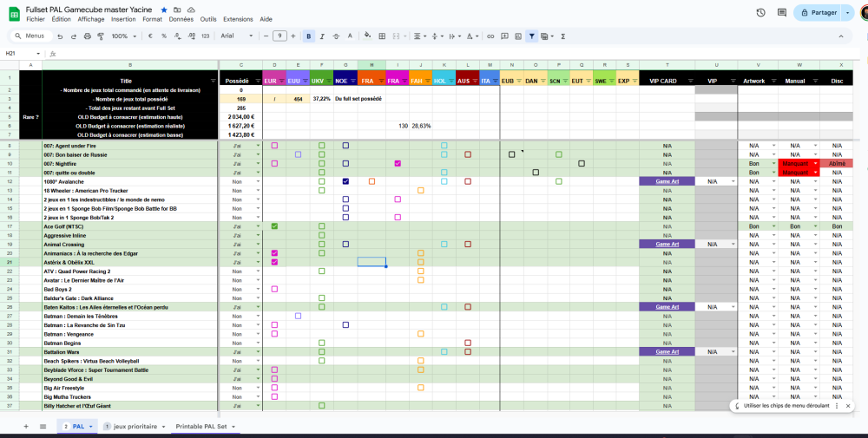This screenshot has height=438, width=868.
Task: Open Game Art link for Animal Crossing
Action: [667, 245]
